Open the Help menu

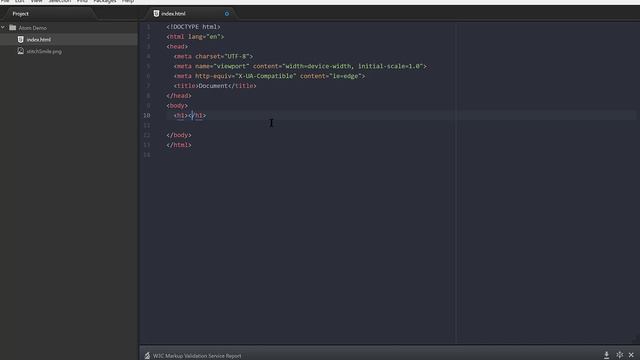click(128, 1)
